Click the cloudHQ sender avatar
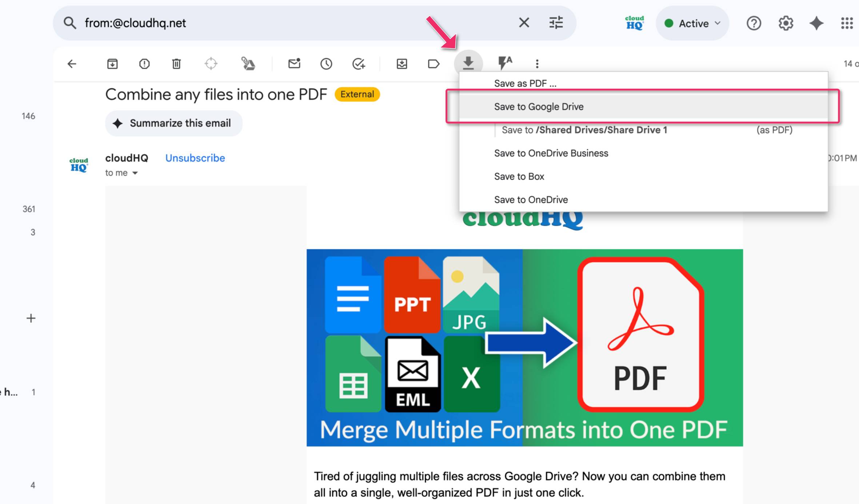The image size is (859, 504). [79, 165]
